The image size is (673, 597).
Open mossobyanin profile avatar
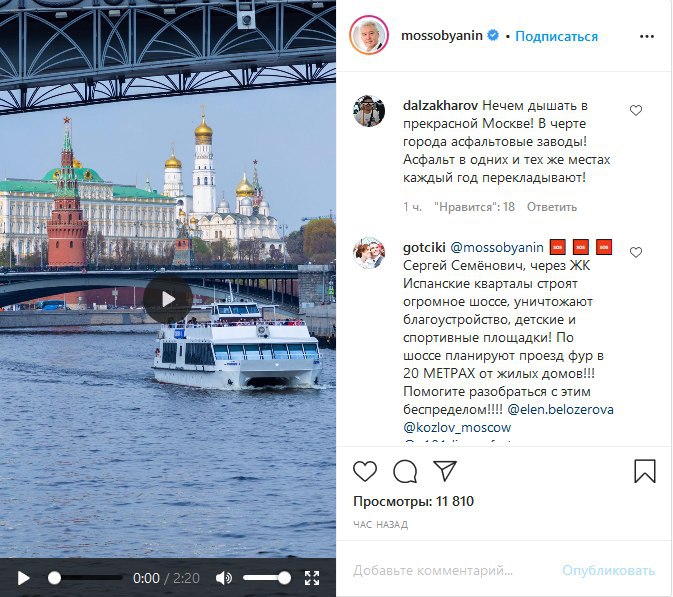369,35
